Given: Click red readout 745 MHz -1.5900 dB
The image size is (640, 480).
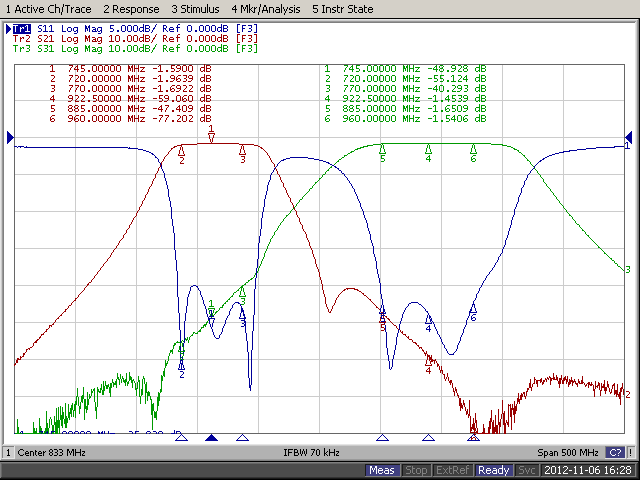Looking at the screenshot, I should tap(130, 69).
